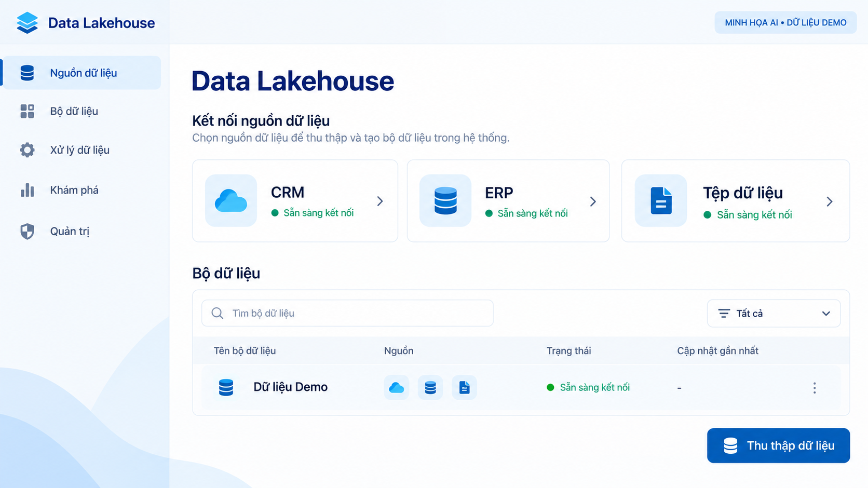Click the database source icon in Dữ liệu Demo row

coord(430,387)
